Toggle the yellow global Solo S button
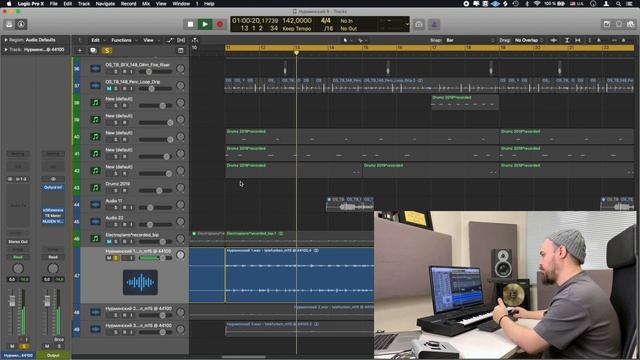 (107, 51)
